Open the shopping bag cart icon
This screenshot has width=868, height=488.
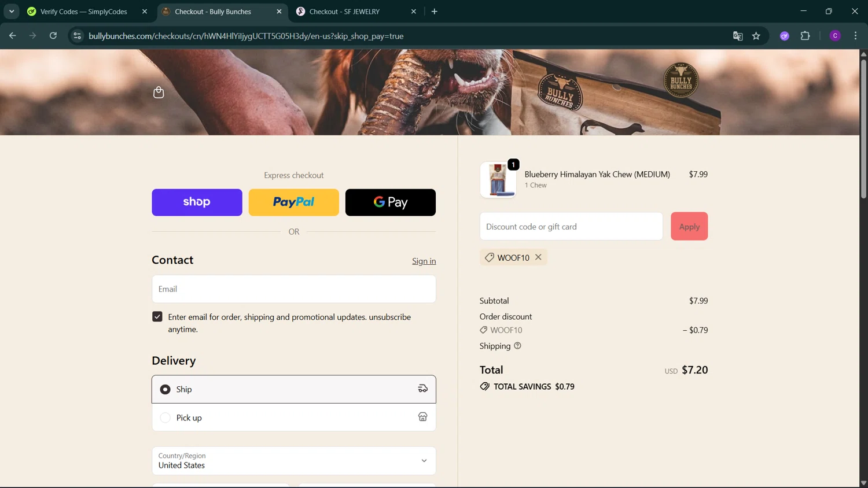click(x=159, y=93)
